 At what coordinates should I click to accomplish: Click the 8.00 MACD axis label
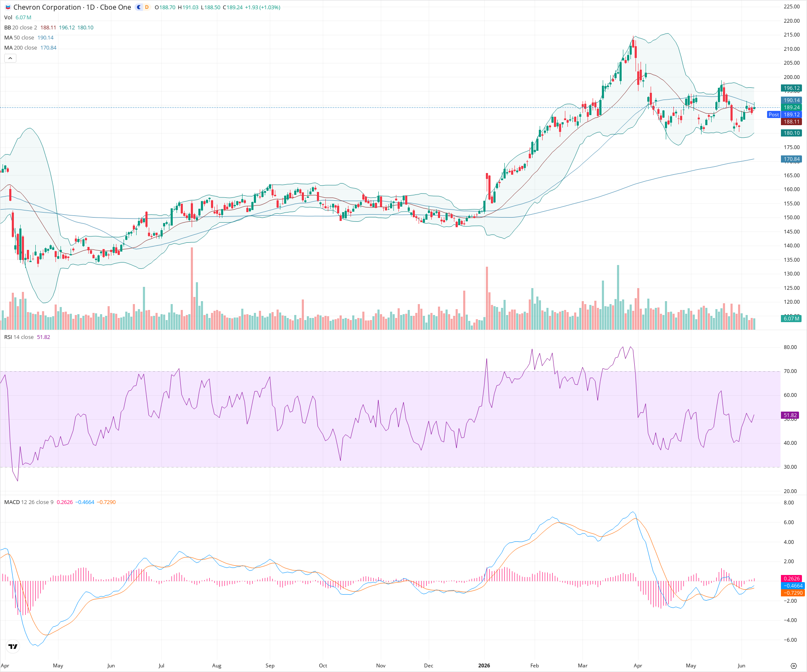click(789, 502)
